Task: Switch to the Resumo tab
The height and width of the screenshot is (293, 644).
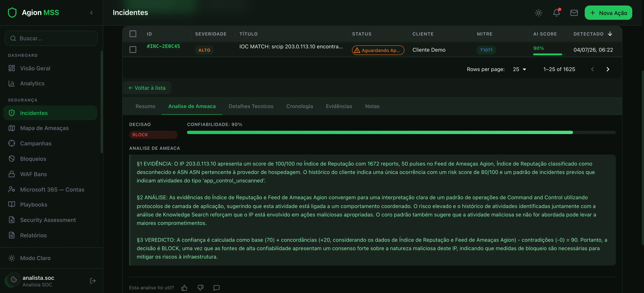Action: coord(145,106)
